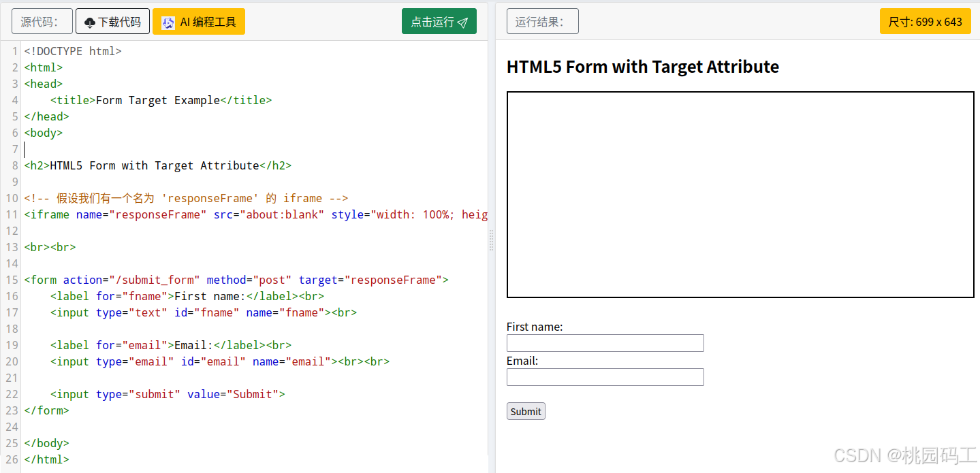Click the <form action="/submit_form" code line
Viewport: 980px width, 473px height.
pos(236,280)
